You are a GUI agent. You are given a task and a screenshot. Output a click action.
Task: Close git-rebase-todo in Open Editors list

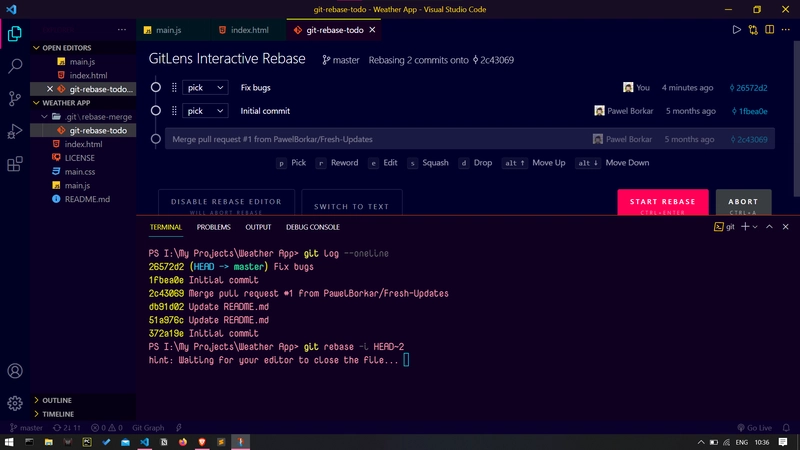(49, 89)
